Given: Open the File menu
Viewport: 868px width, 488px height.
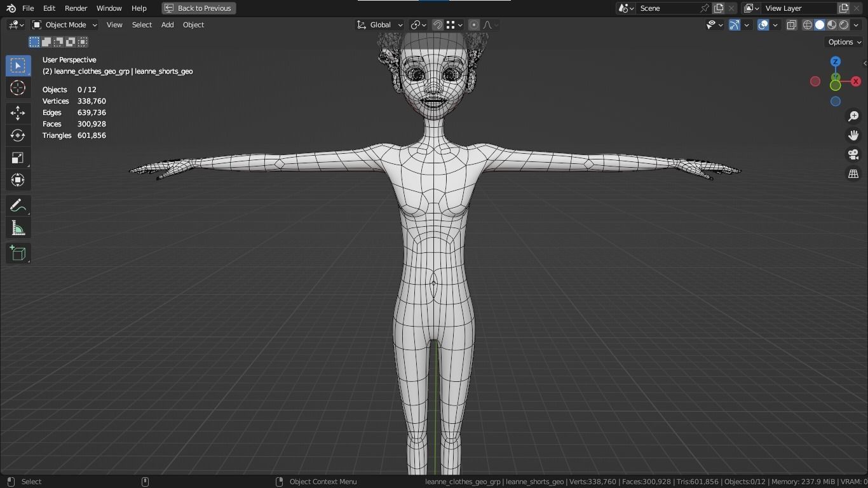Looking at the screenshot, I should (28, 8).
